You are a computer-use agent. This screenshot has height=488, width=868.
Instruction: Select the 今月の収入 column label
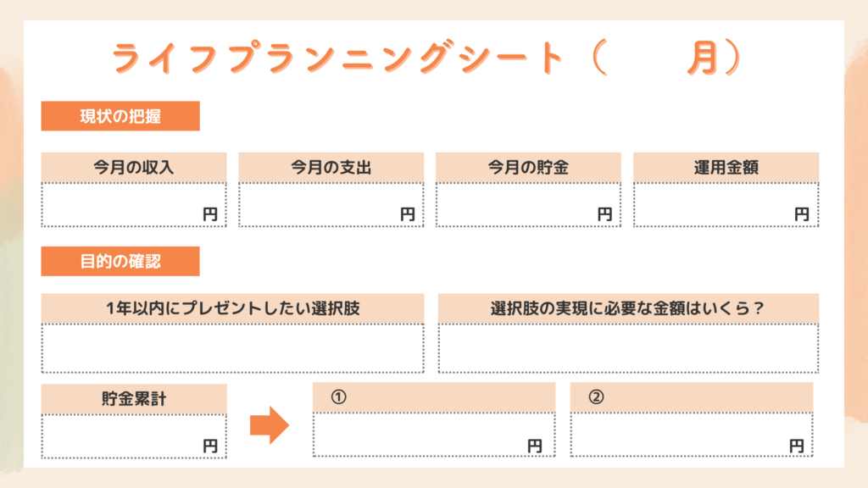[x=134, y=168]
